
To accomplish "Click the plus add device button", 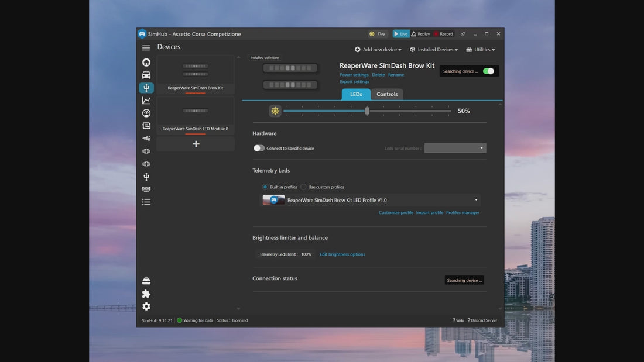I will pyautogui.click(x=196, y=144).
